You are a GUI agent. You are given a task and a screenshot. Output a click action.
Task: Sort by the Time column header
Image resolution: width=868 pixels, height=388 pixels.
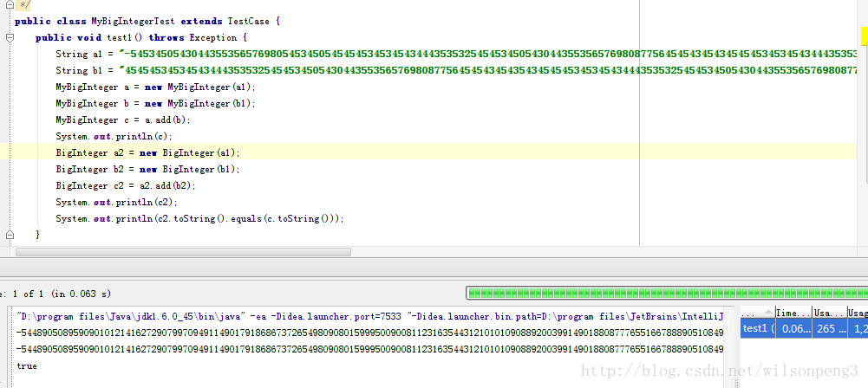click(x=793, y=313)
